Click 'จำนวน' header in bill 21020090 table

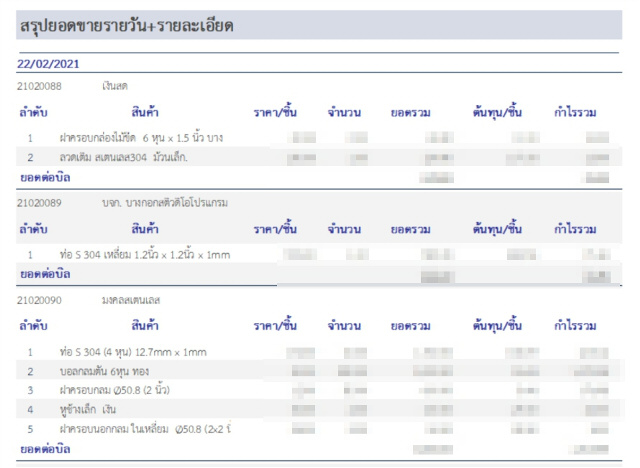(344, 326)
